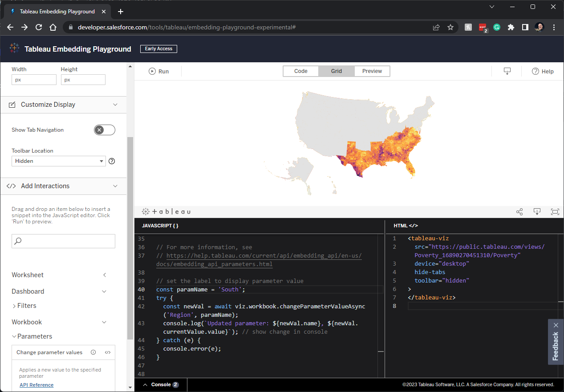This screenshot has height=392, width=564.
Task: Click the full screen icon of viz
Action: pos(555,212)
